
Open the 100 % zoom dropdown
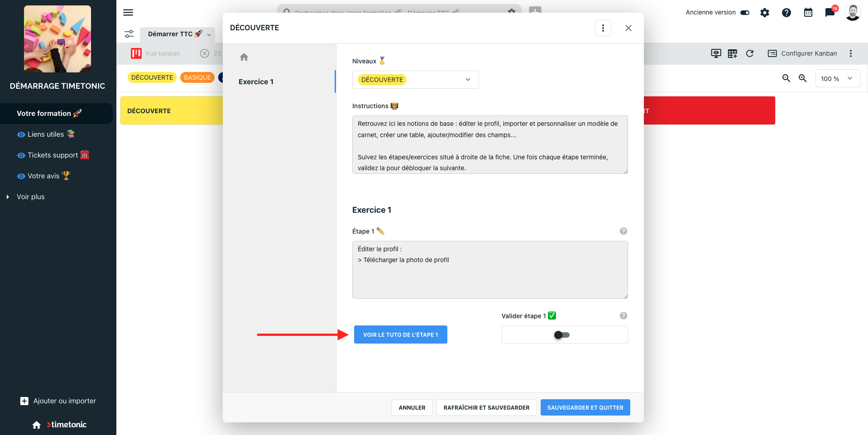(x=838, y=79)
